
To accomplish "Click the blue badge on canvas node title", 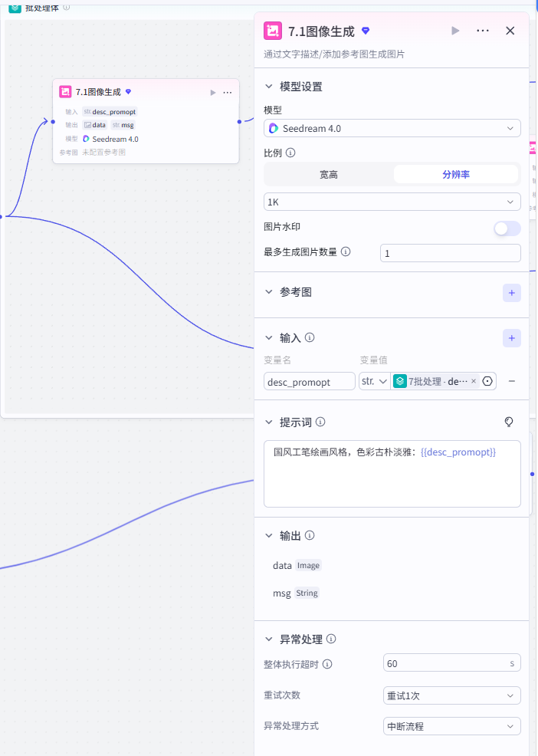I will 128,91.
